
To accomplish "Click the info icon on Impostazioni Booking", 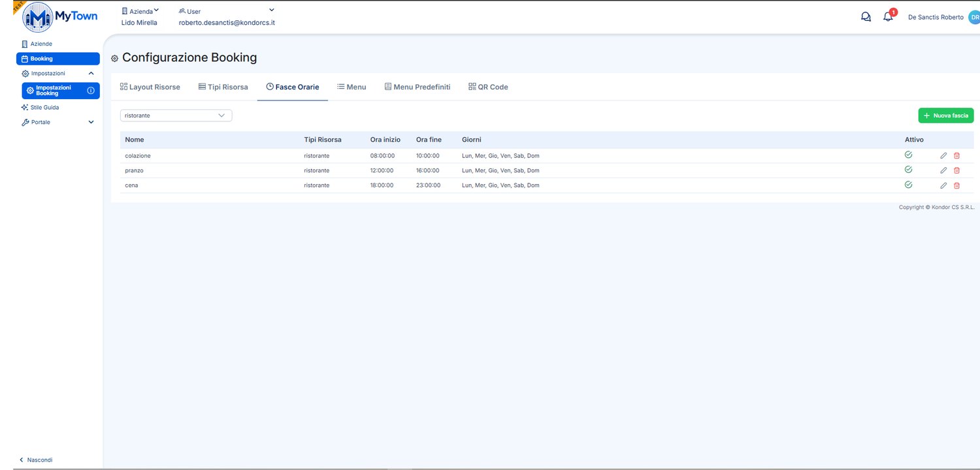I will (x=91, y=90).
